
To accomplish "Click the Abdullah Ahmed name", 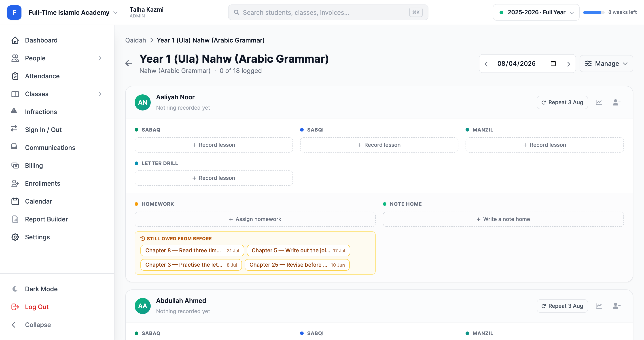I will pos(181,300).
